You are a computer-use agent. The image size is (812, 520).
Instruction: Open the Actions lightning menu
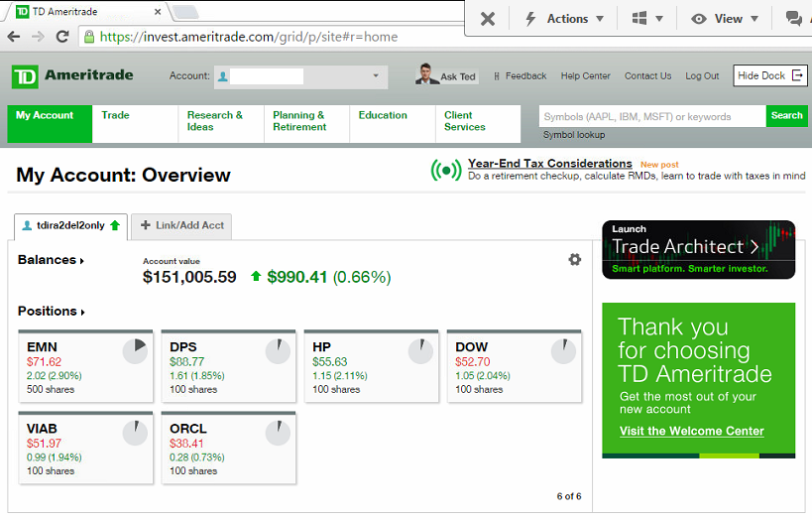point(564,19)
